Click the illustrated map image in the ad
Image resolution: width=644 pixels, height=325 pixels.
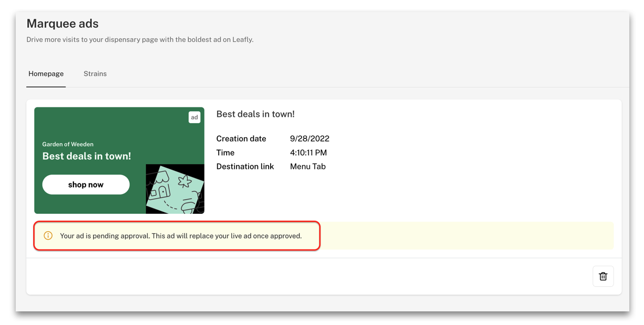click(175, 189)
